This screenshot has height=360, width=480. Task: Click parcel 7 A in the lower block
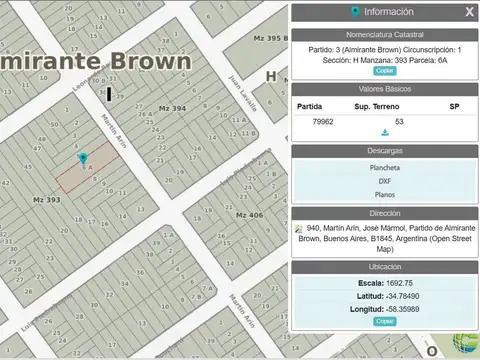click(207, 288)
